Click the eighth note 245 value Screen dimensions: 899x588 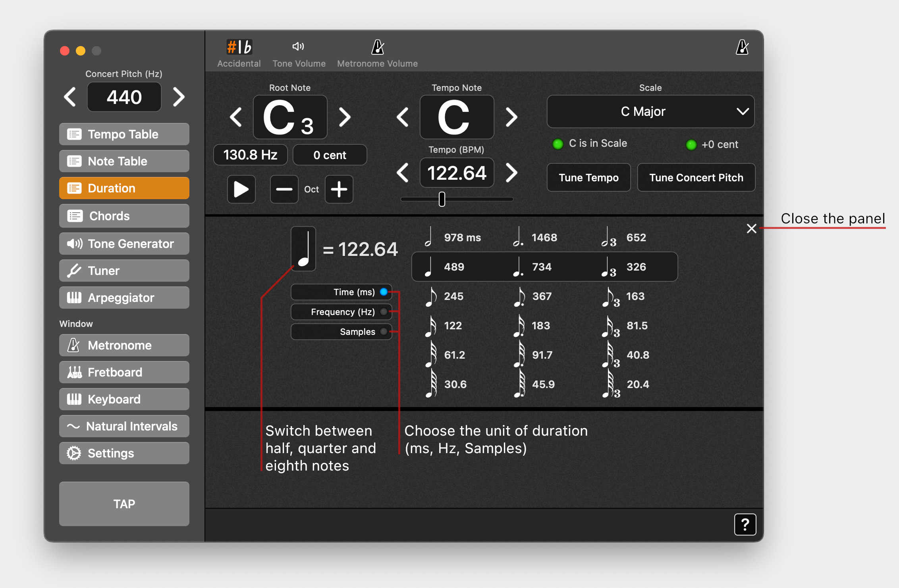(453, 296)
